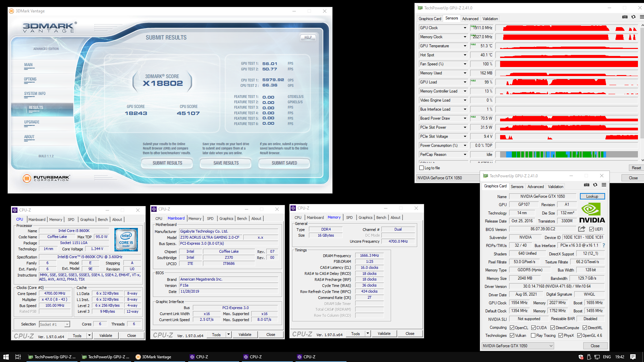Viewport: 644px width, 362px height.
Task: Open the GPU Temperature sensor dropdown
Action: [465, 46]
